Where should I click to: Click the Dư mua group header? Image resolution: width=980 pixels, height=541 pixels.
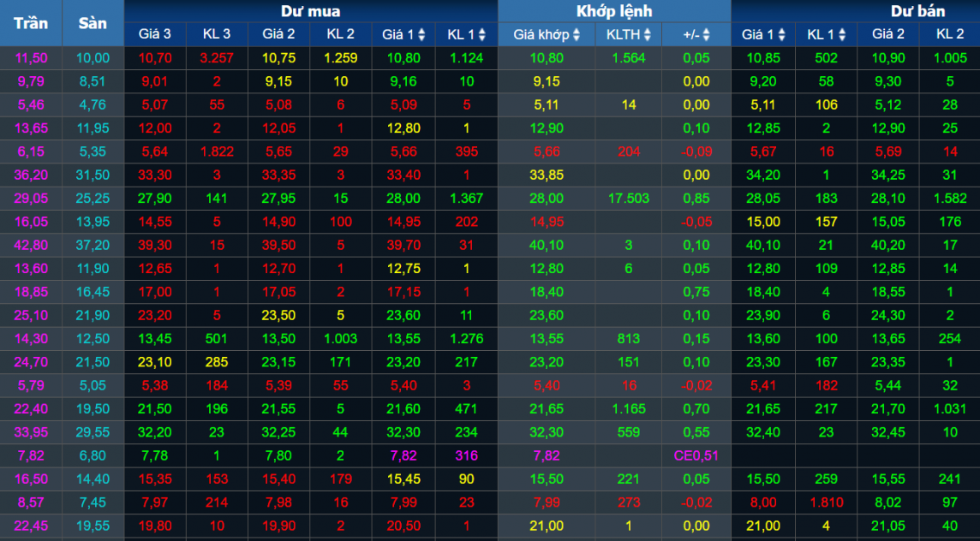tap(310, 11)
